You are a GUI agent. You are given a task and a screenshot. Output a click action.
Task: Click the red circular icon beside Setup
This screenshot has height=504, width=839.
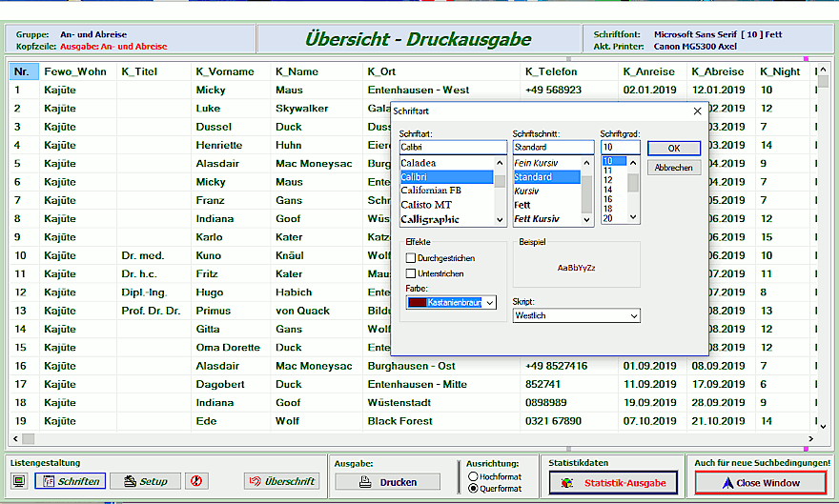point(196,481)
